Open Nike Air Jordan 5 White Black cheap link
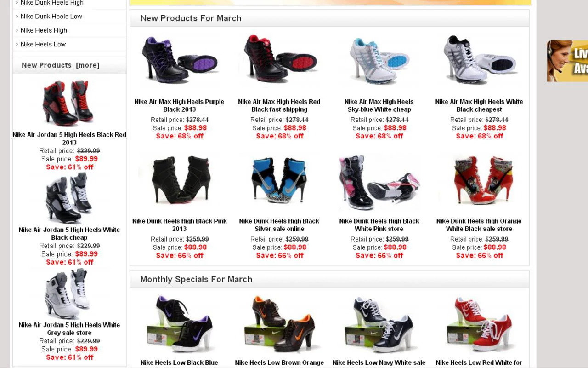 coord(69,234)
